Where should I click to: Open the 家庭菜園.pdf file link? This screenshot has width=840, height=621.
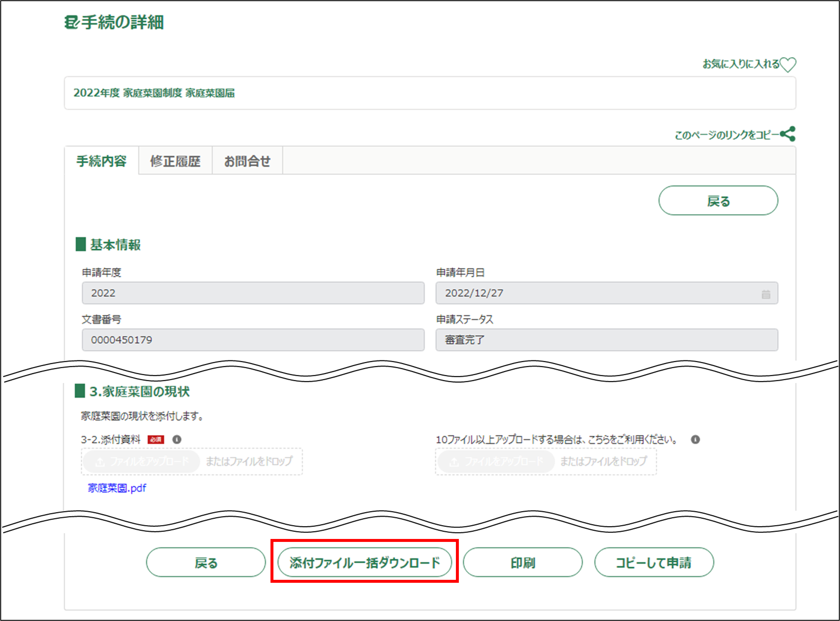117,488
